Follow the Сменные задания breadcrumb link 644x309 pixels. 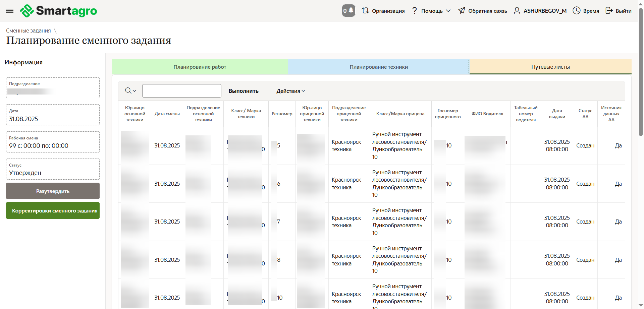29,30
